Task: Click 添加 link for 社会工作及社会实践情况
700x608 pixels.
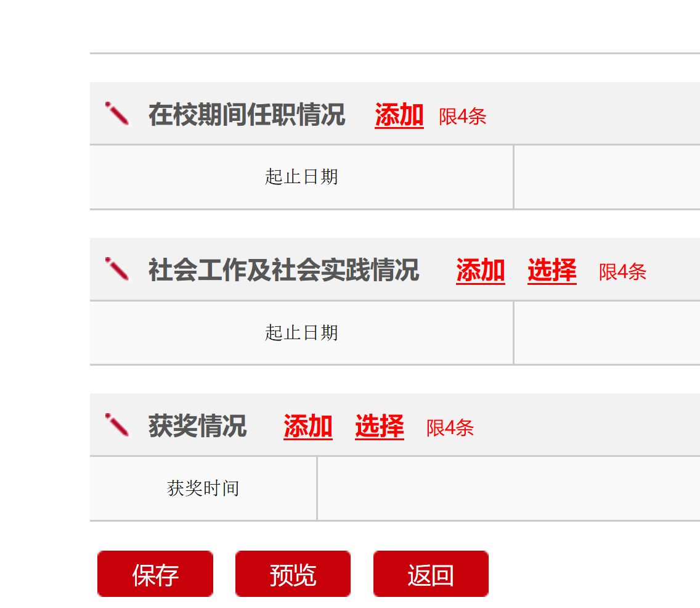Action: [x=481, y=270]
